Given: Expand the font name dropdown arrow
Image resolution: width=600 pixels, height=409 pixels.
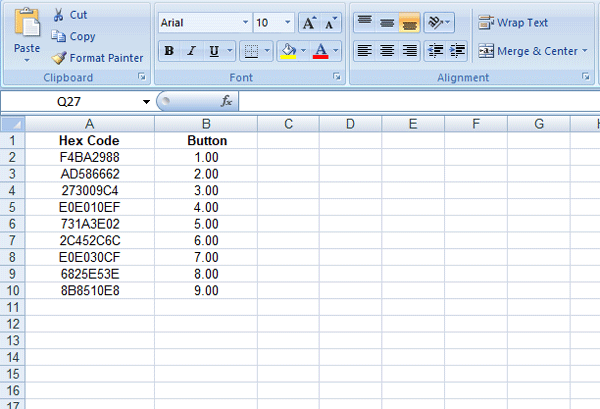Looking at the screenshot, I should tap(246, 23).
